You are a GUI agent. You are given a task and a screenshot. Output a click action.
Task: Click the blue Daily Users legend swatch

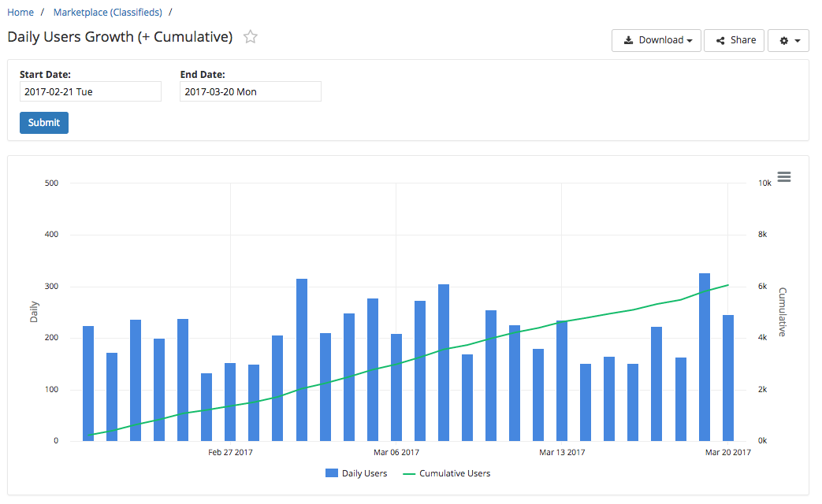coord(332,473)
